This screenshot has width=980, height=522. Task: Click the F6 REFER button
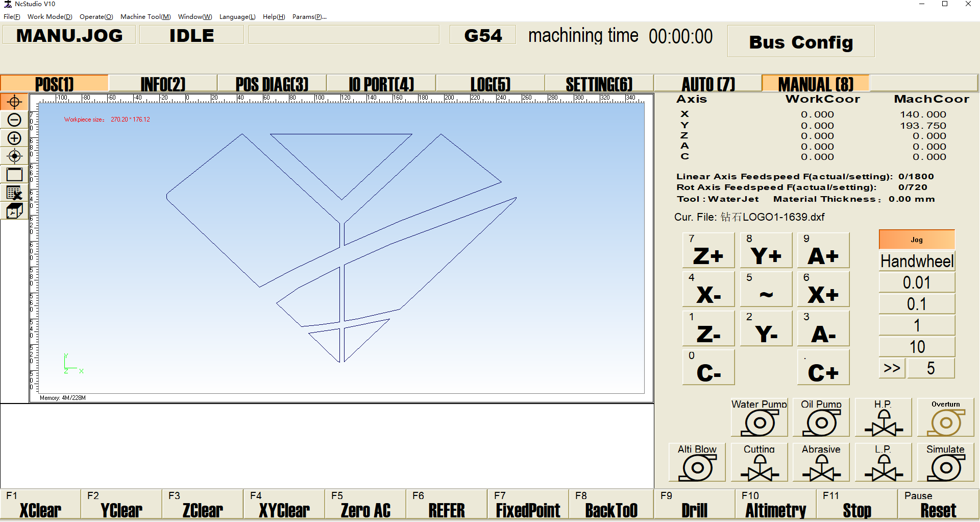[x=447, y=505]
